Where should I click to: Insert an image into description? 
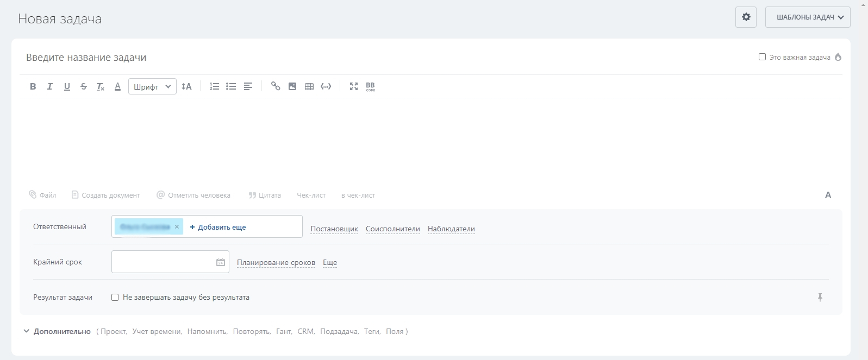[292, 86]
